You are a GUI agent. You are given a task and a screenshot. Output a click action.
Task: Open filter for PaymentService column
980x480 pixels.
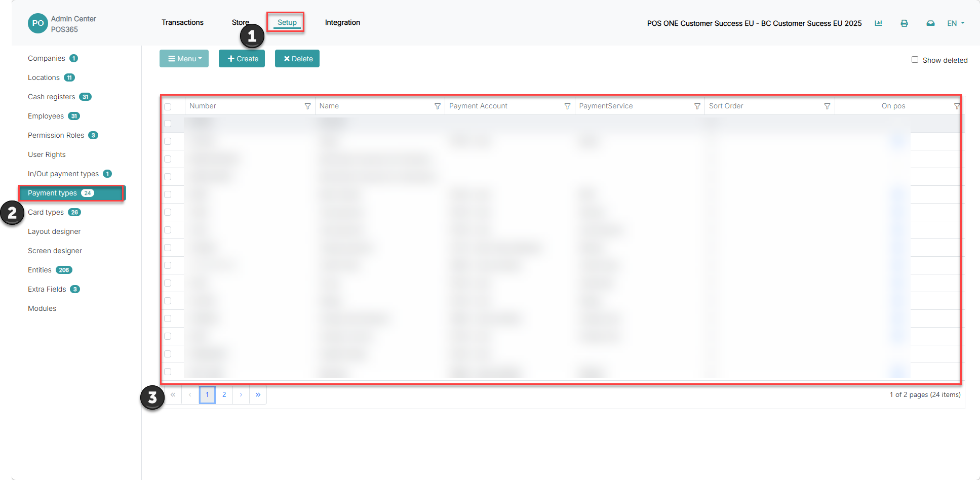[697, 106]
